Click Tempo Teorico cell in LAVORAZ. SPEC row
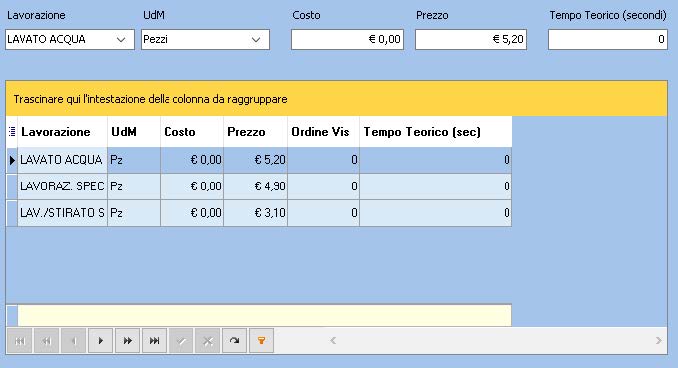 coord(435,187)
